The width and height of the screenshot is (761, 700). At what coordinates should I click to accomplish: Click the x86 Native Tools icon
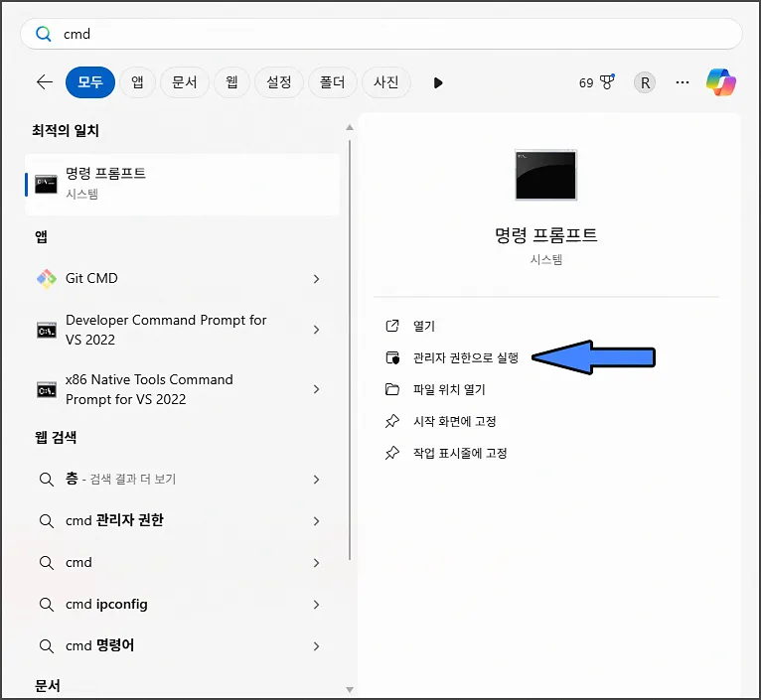point(47,390)
